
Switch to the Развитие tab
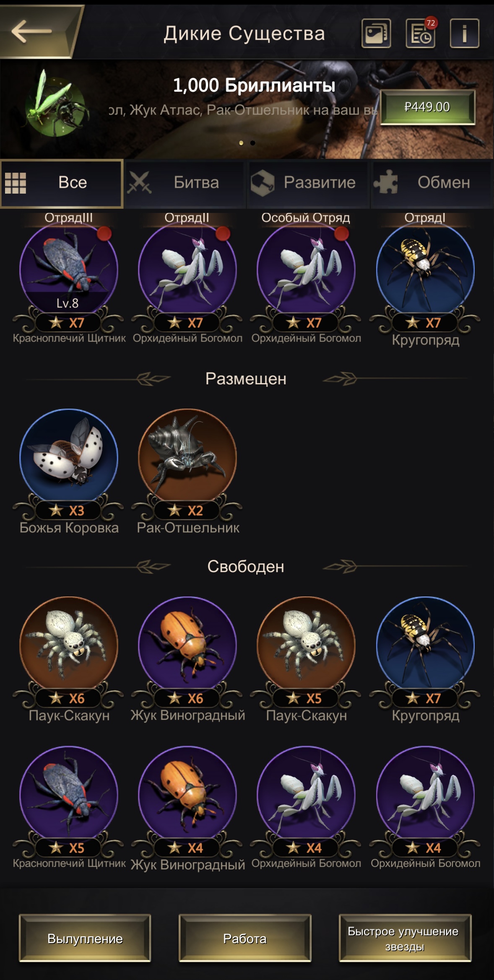click(x=309, y=183)
